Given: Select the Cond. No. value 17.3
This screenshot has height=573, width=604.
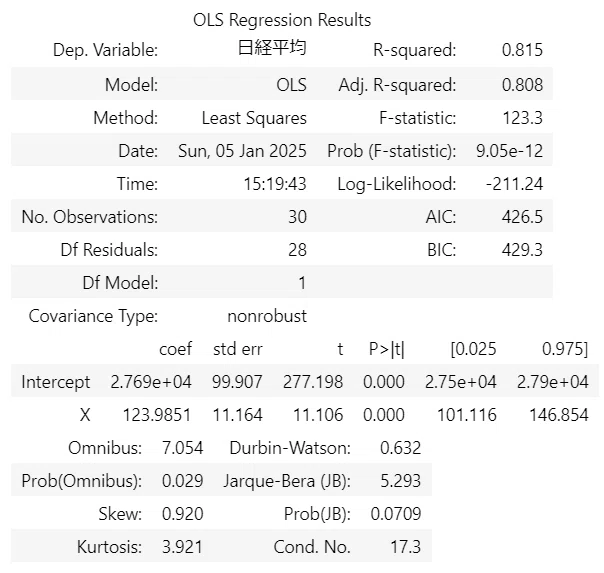Looking at the screenshot, I should [x=406, y=547].
